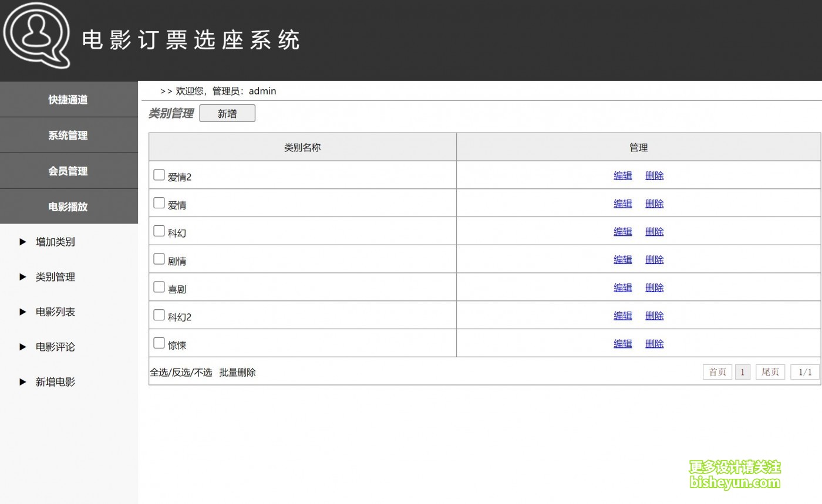Expand the 快捷通道 sidebar section
The height and width of the screenshot is (504, 822).
(68, 100)
